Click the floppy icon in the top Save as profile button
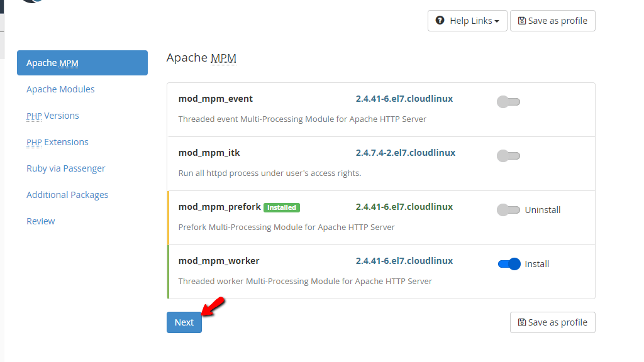The width and height of the screenshot is (644, 362). point(522,21)
